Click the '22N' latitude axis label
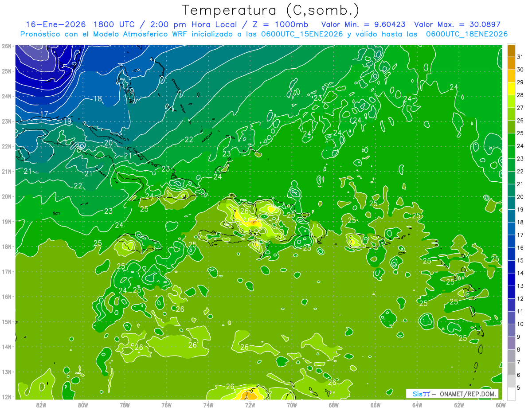This screenshot has height=411, width=532. click(6, 146)
